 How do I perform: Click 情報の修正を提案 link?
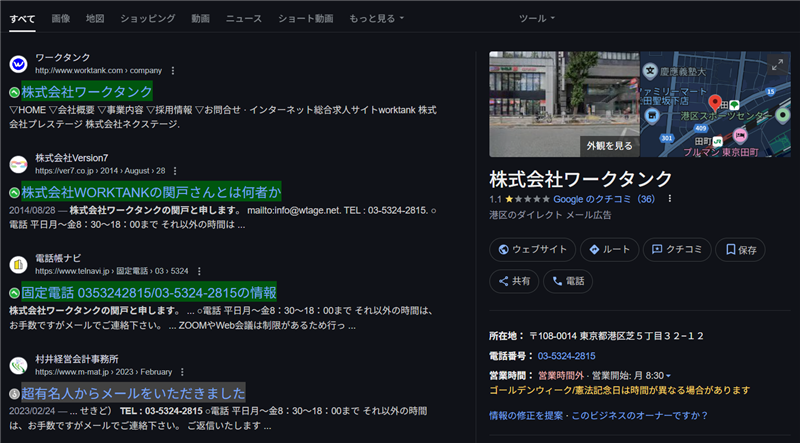coord(526,415)
